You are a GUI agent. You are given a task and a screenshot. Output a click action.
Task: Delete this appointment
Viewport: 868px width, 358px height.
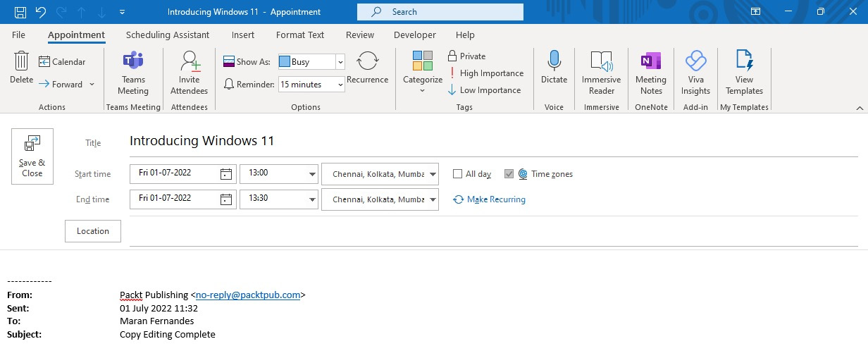(21, 68)
